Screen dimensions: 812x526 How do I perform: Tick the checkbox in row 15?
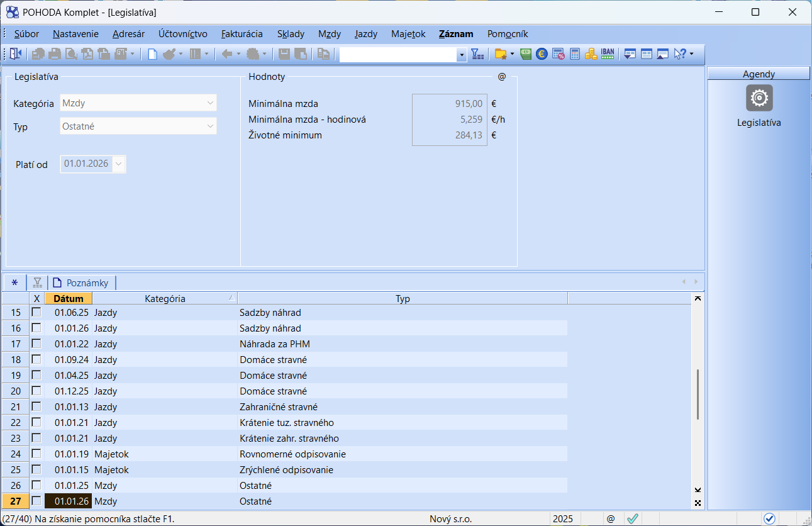coord(36,312)
